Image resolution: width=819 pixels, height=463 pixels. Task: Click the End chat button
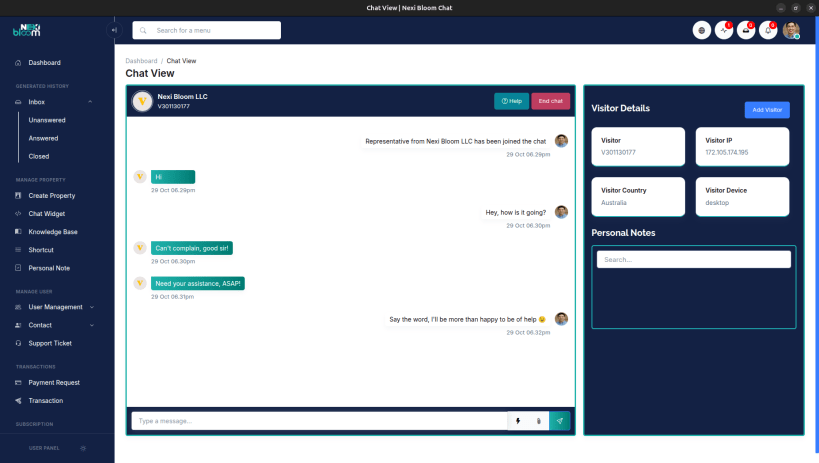tap(551, 101)
